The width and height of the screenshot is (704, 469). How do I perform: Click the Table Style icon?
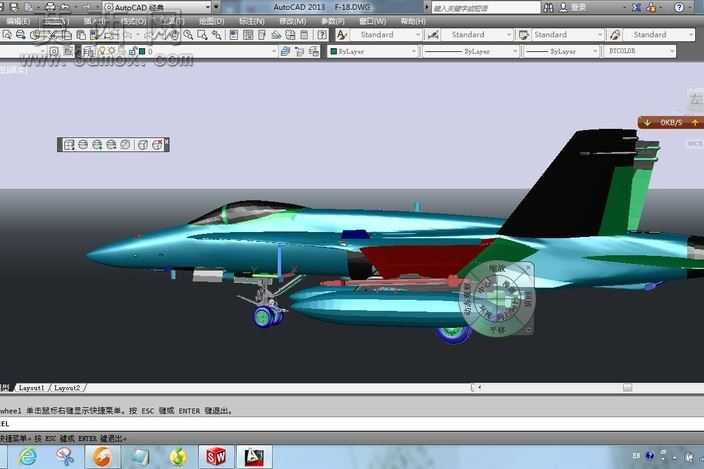click(x=524, y=35)
